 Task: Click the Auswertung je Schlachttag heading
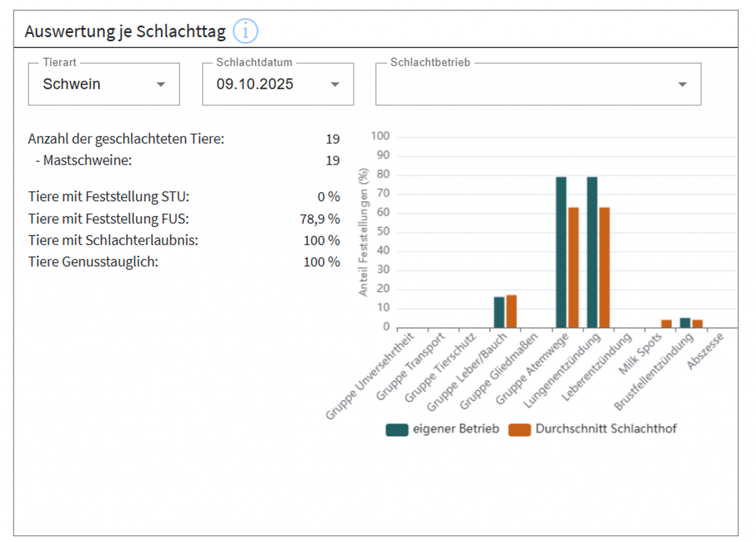125,32
